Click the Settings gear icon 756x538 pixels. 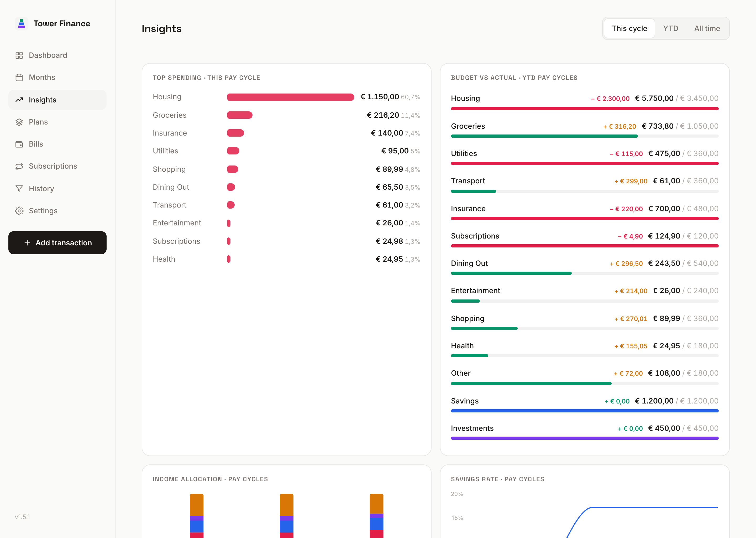[x=19, y=211]
